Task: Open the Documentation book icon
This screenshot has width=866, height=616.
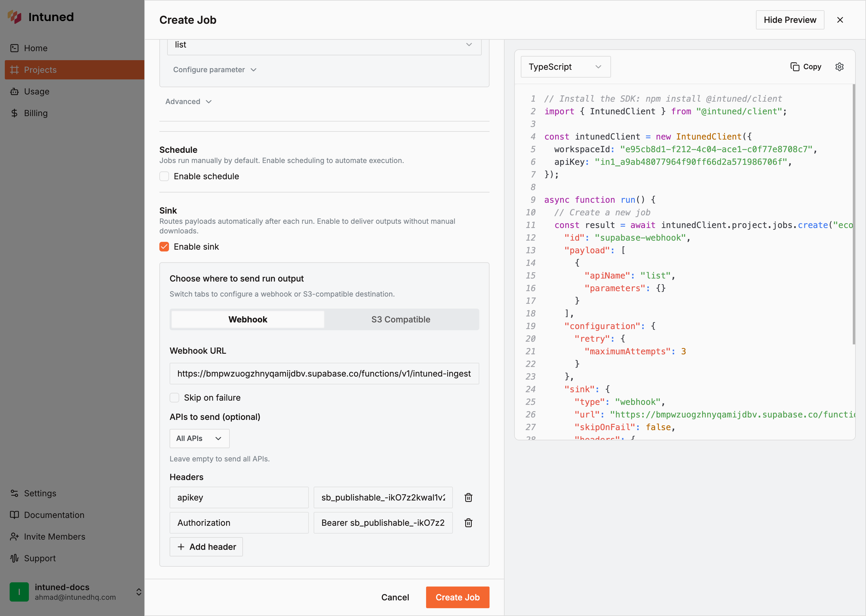Action: click(14, 515)
